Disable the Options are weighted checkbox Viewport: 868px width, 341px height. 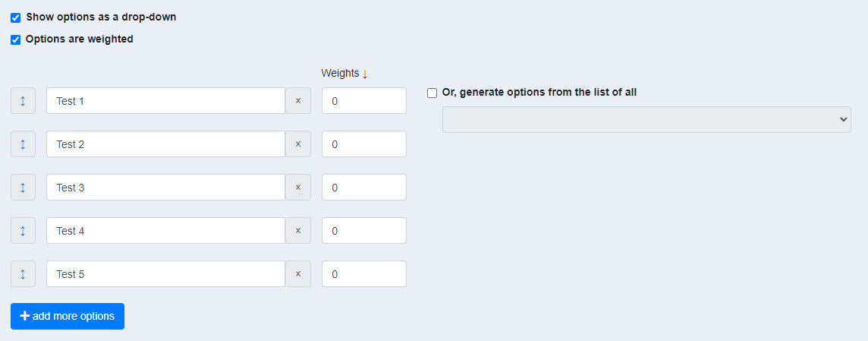16,39
